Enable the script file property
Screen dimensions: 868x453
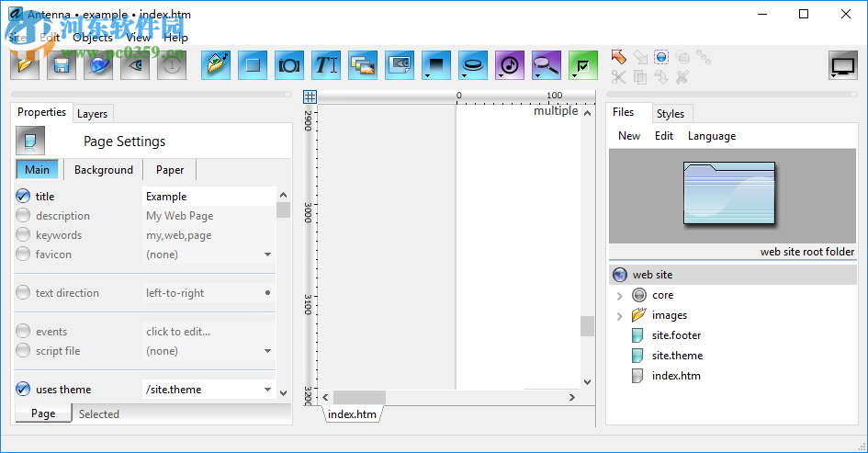(x=23, y=351)
